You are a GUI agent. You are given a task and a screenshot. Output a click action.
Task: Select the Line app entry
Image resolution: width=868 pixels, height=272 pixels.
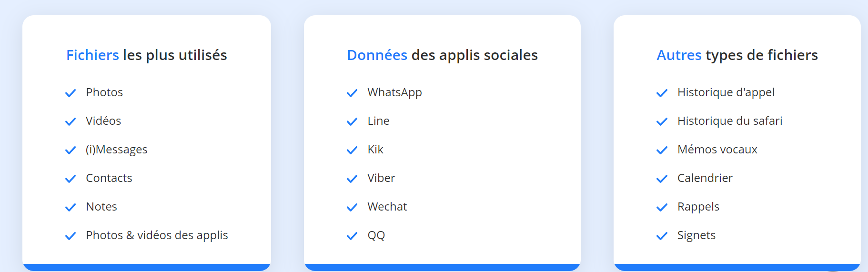378,121
